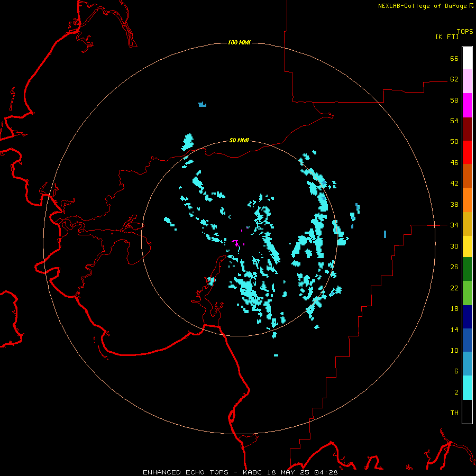Click the NEXLAB-College of DuPage label
476x476 pixels.
point(422,6)
